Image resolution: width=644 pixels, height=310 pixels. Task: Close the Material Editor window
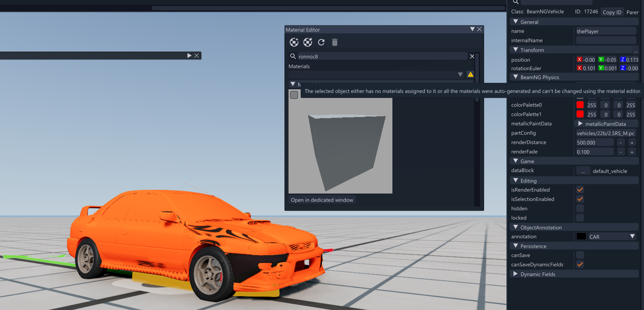(479, 29)
